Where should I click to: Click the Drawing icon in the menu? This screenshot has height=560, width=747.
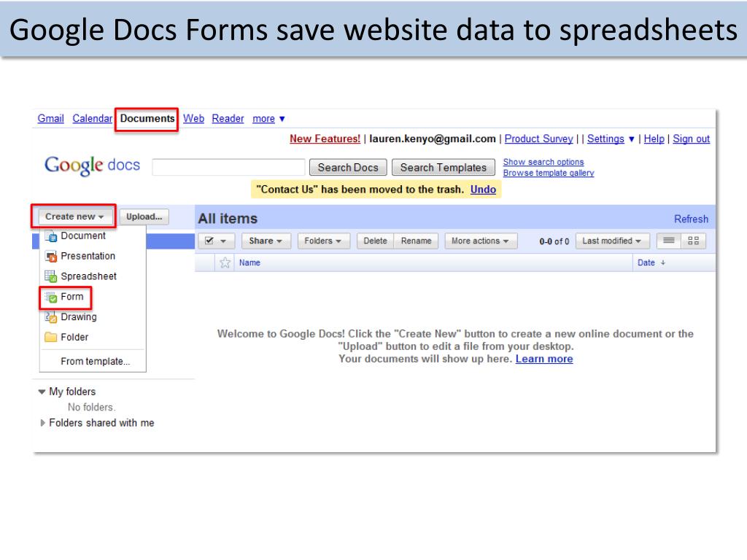(x=50, y=317)
